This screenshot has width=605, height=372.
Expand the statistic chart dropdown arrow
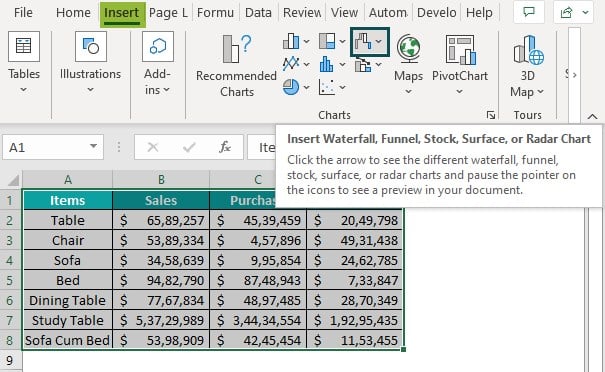(342, 64)
